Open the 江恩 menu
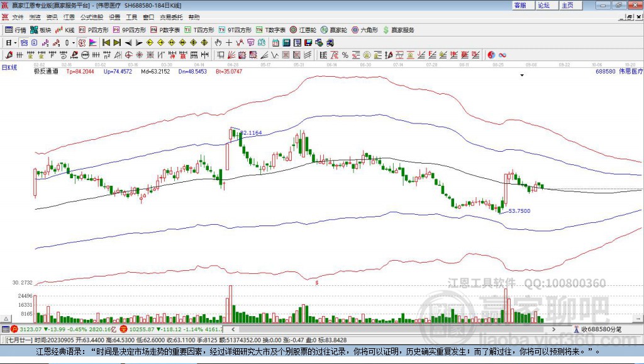644x364 pixels. (69, 17)
